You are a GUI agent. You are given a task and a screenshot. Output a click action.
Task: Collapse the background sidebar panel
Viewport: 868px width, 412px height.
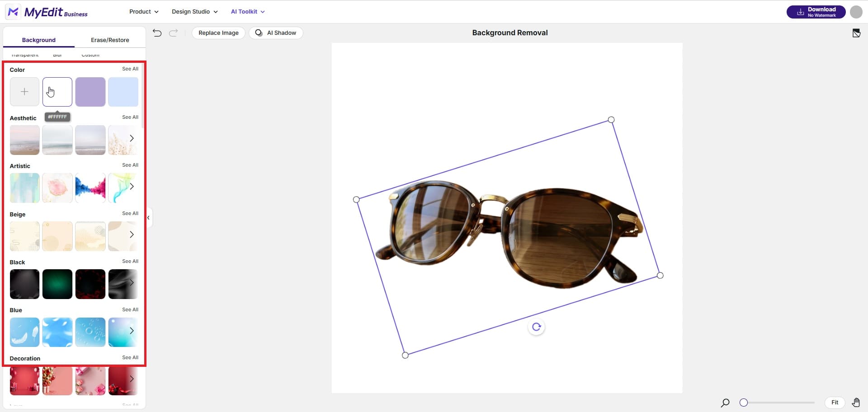click(148, 217)
